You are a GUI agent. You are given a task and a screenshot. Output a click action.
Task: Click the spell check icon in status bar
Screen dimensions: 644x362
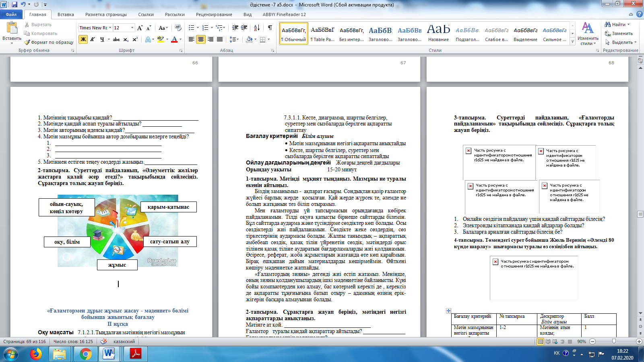pos(103,341)
